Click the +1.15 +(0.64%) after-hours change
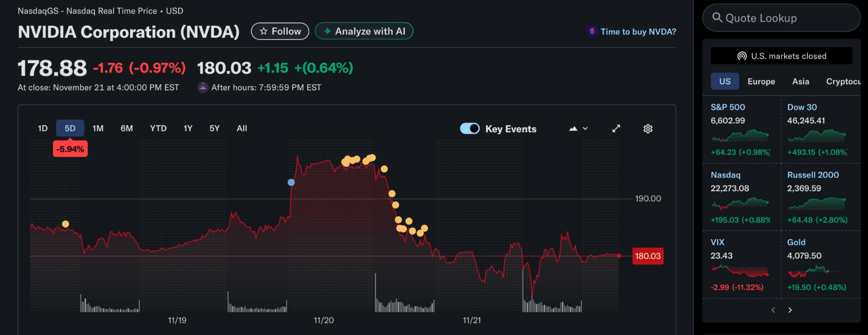The height and width of the screenshot is (335, 868). point(305,68)
